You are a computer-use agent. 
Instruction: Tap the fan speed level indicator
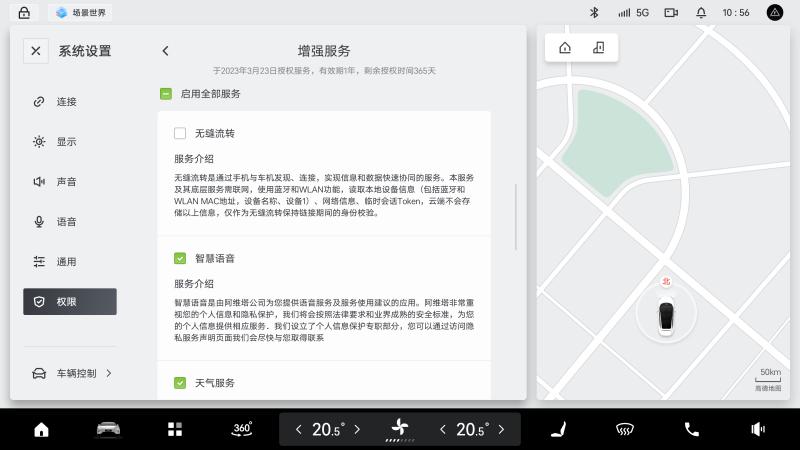click(400, 440)
